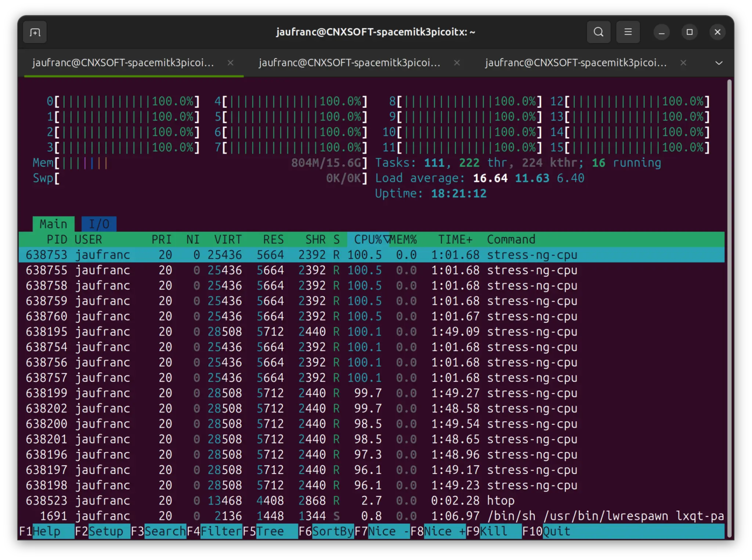
Task: Activate F4 Filter
Action: (214, 531)
